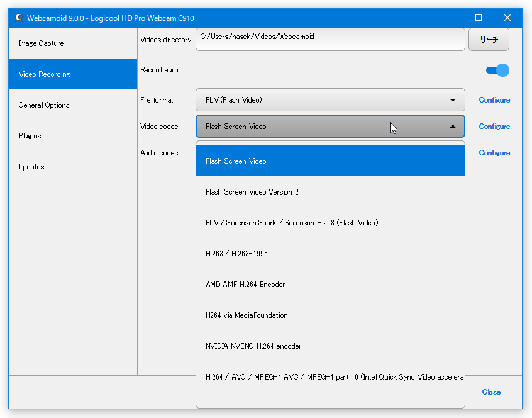Image resolution: width=532 pixels, height=418 pixels.
Task: Click Configure link for Audio codec
Action: coord(494,153)
